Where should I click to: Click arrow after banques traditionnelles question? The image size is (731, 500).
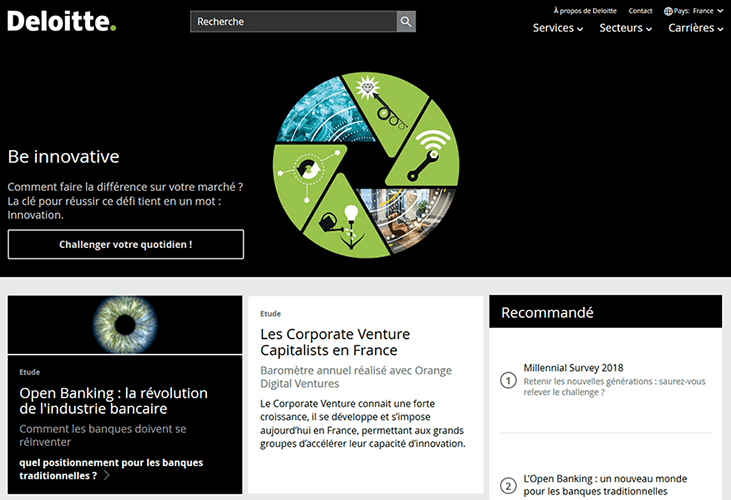click(x=107, y=475)
